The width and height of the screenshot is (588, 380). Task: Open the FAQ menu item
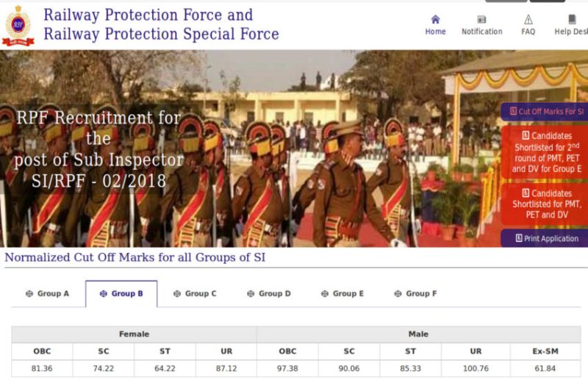click(528, 25)
